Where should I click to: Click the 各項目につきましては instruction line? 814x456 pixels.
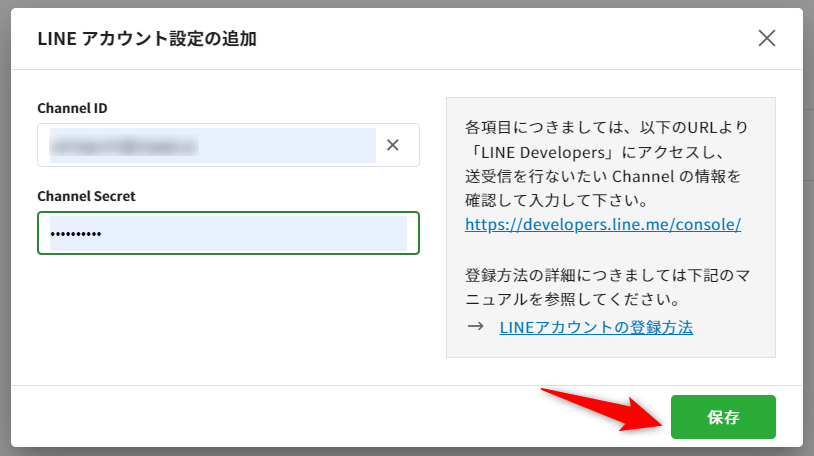coord(606,128)
